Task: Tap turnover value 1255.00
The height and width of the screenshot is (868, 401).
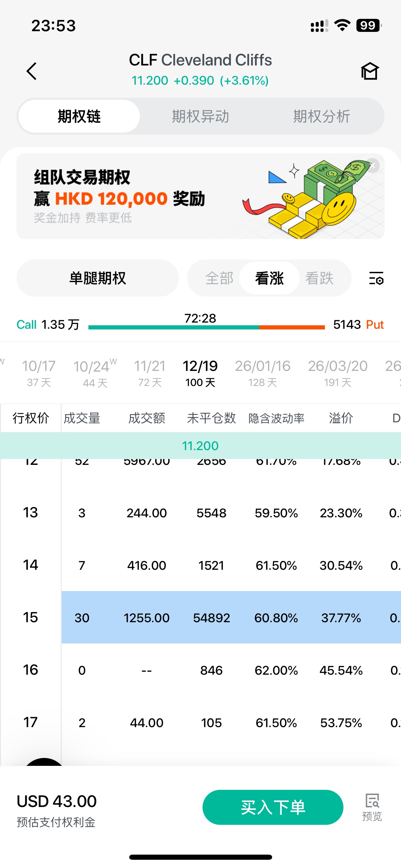Action: pos(147,618)
